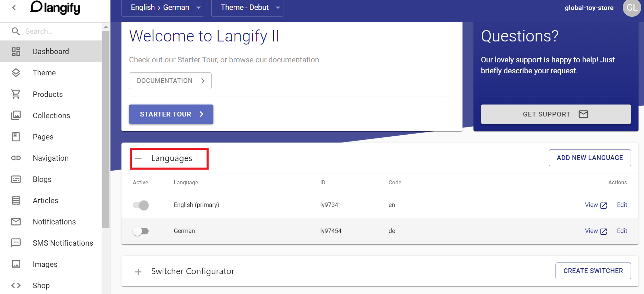
Task: Click the Products cart icon
Action: coord(16,94)
